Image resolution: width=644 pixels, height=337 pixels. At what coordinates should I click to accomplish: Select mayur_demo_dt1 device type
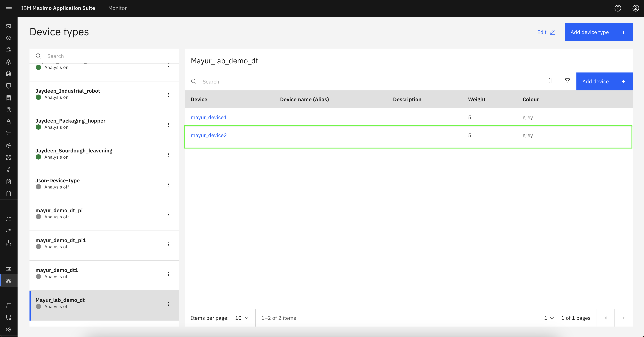pos(104,276)
